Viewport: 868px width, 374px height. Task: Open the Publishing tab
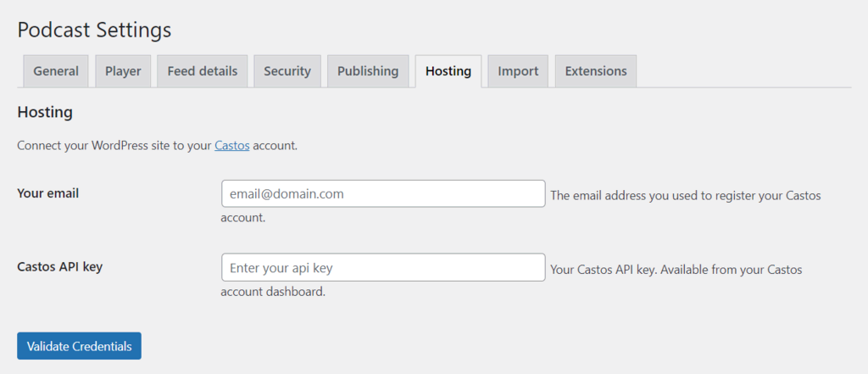click(x=368, y=71)
